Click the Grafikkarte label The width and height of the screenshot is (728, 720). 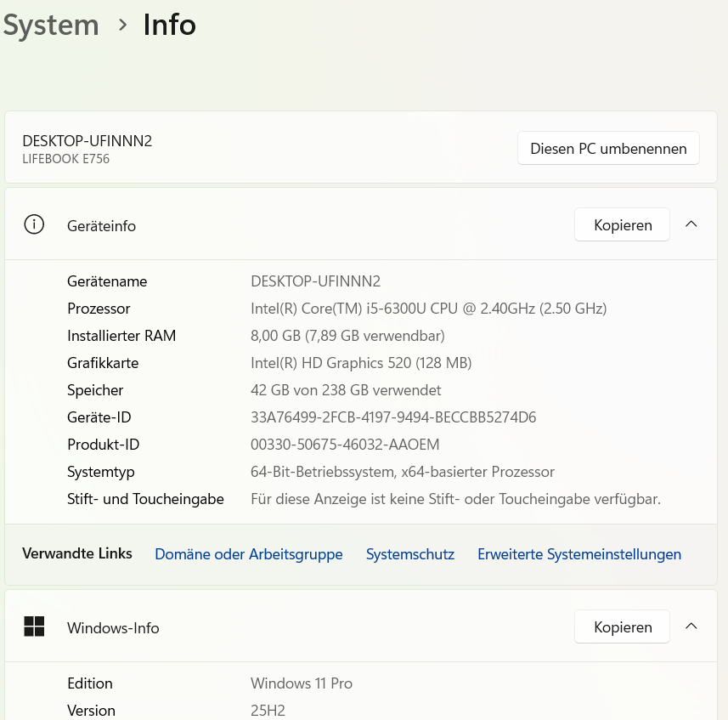tap(103, 363)
